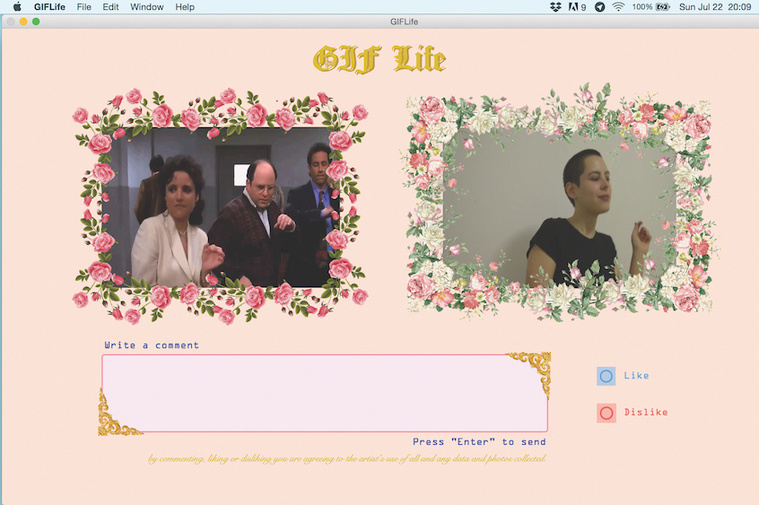Click the green zoom window button
Viewport: 759px width, 505px height.
[36, 21]
